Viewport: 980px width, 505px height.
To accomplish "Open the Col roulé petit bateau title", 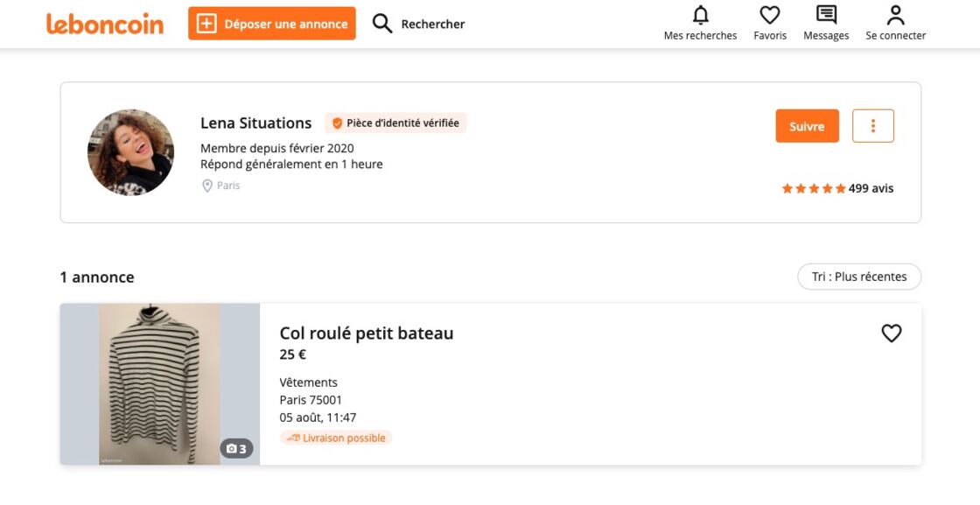I will pyautogui.click(x=367, y=333).
